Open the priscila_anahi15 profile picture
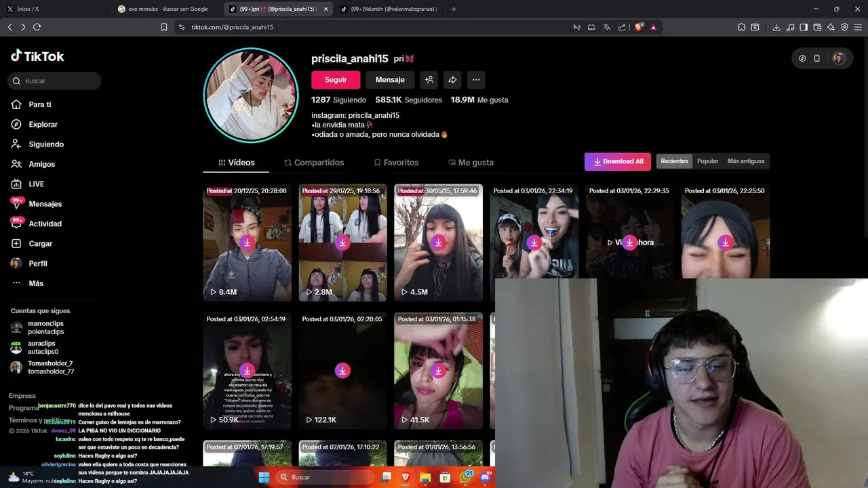 click(251, 95)
